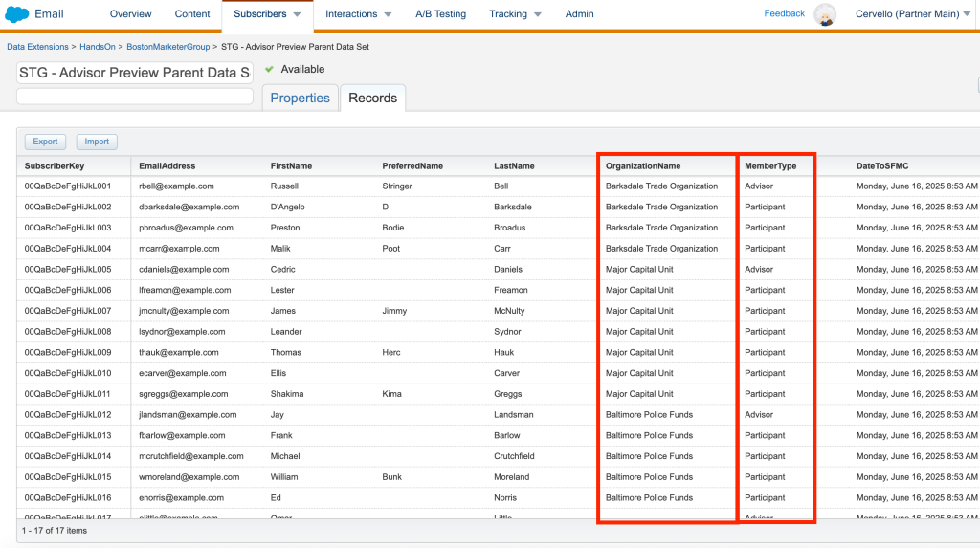Expand the Interactions menu arrow
This screenshot has width=980, height=548.
coord(387,15)
